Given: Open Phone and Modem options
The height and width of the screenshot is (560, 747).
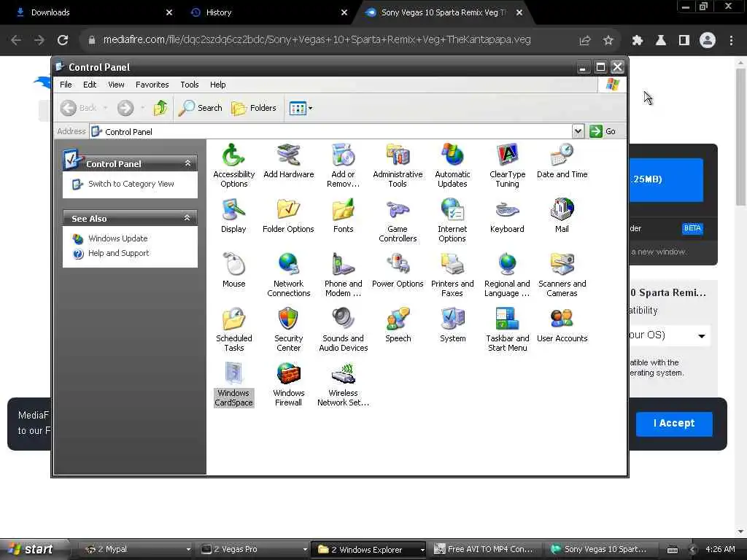Looking at the screenshot, I should click(343, 275).
